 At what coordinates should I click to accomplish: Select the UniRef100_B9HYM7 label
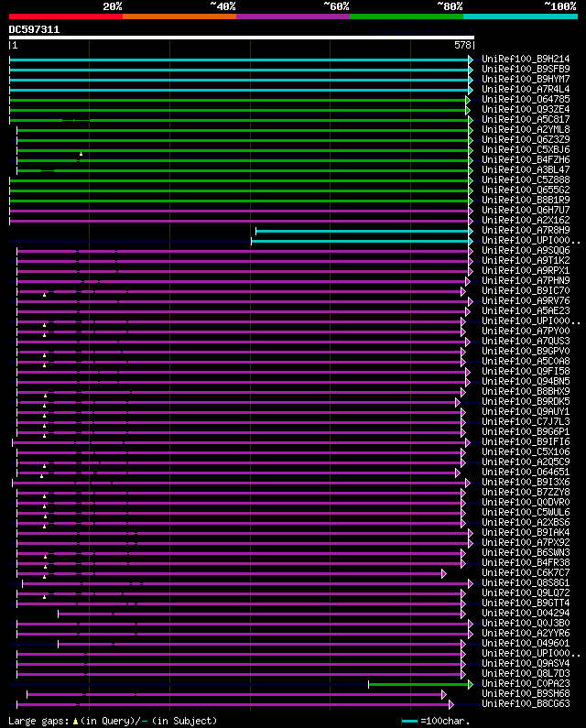(x=526, y=80)
